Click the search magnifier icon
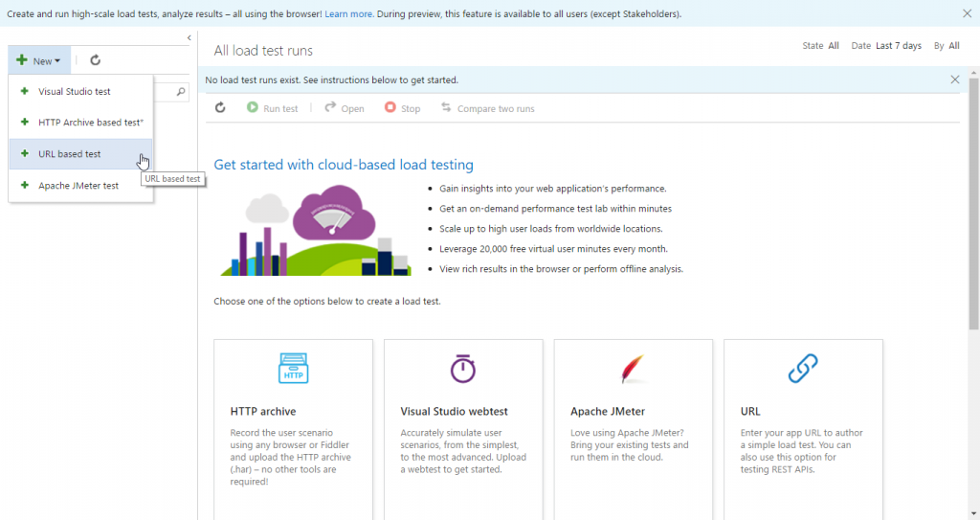Viewport: 980px width, 520px height. tap(181, 92)
